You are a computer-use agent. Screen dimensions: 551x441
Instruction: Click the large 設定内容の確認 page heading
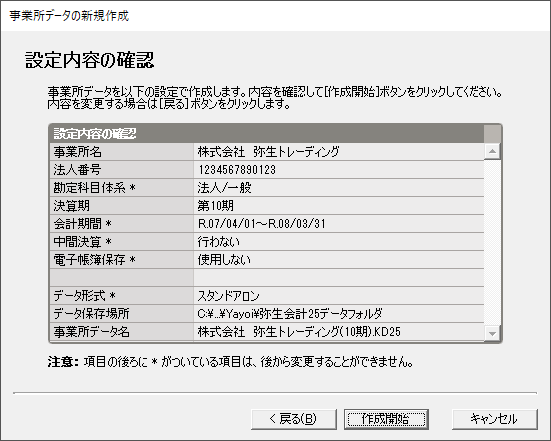(90, 60)
